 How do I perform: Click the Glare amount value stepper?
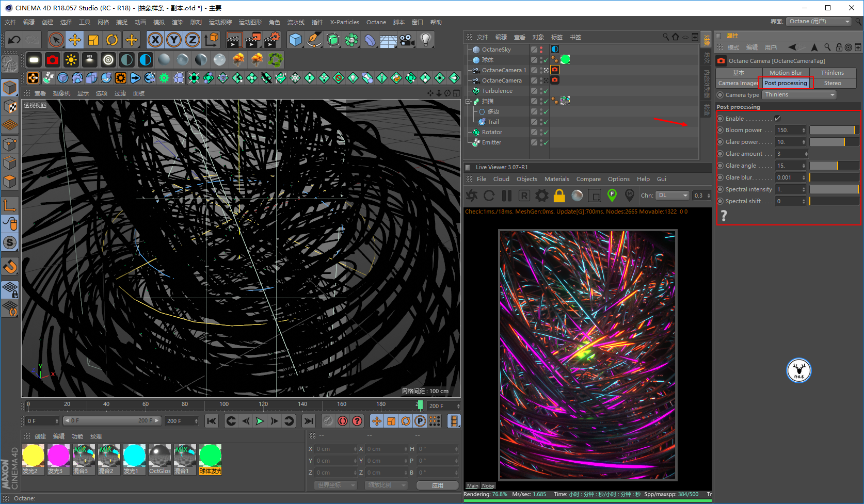coord(806,154)
